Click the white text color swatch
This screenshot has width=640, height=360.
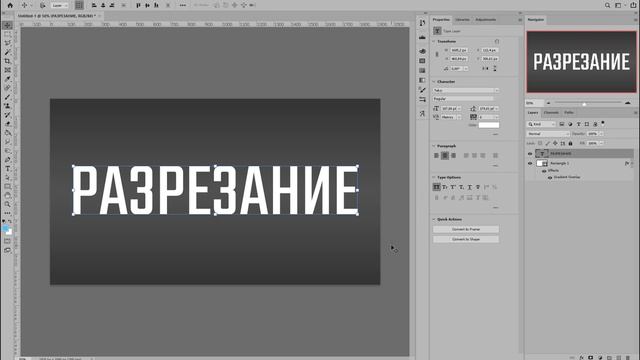point(489,125)
